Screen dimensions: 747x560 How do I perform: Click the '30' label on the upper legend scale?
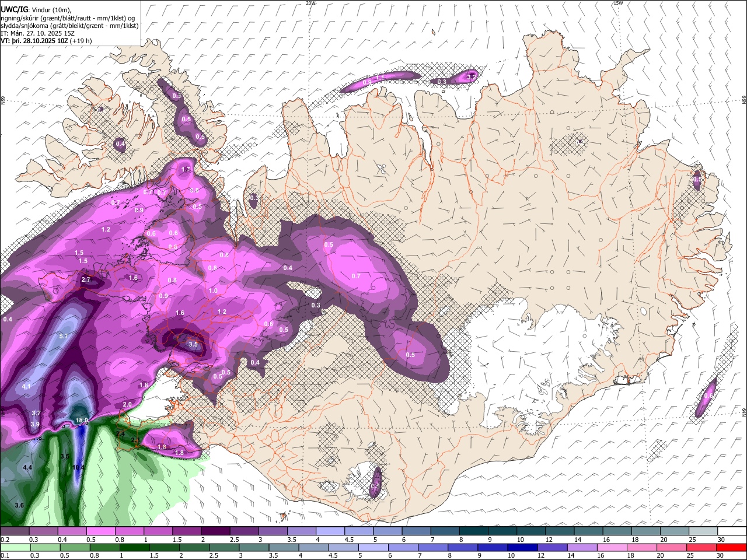point(721,540)
